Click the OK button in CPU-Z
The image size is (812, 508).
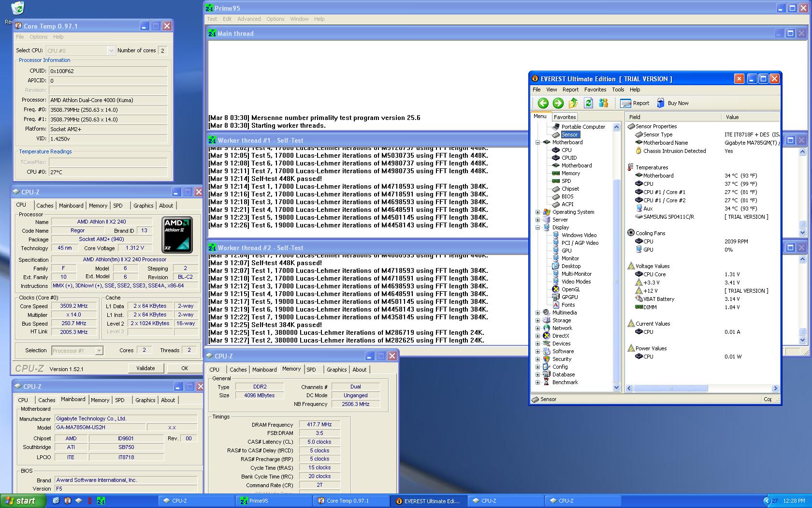(x=185, y=368)
